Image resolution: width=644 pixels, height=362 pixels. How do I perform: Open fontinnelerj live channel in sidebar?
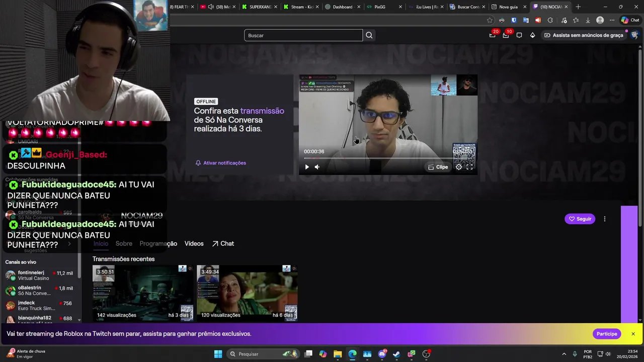coord(39,275)
